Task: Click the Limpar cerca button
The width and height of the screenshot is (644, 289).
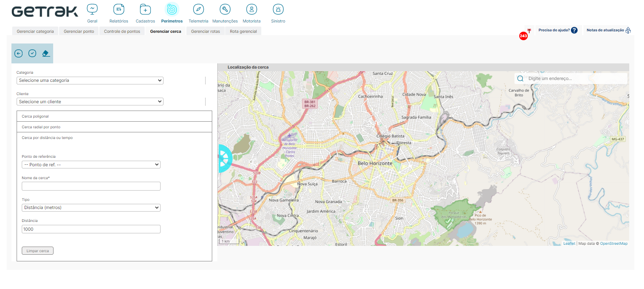Action: (38, 251)
